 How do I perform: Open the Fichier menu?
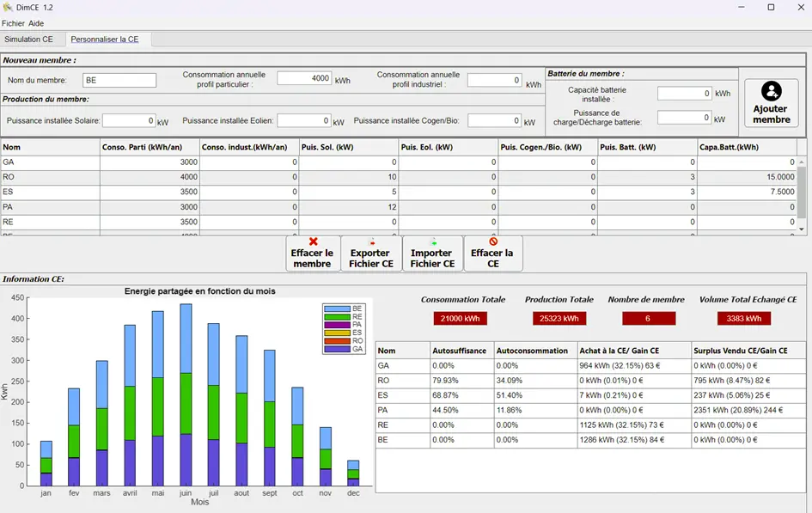pos(13,23)
